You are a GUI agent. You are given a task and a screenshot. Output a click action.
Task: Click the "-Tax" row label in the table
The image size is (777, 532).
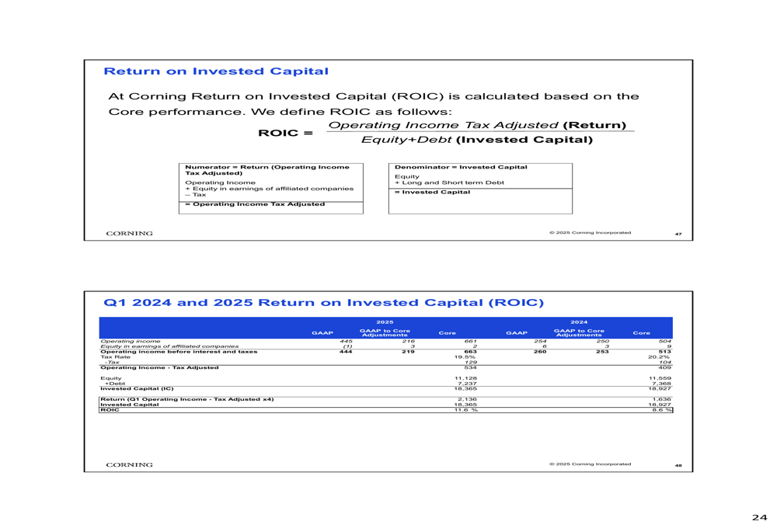tap(112, 362)
